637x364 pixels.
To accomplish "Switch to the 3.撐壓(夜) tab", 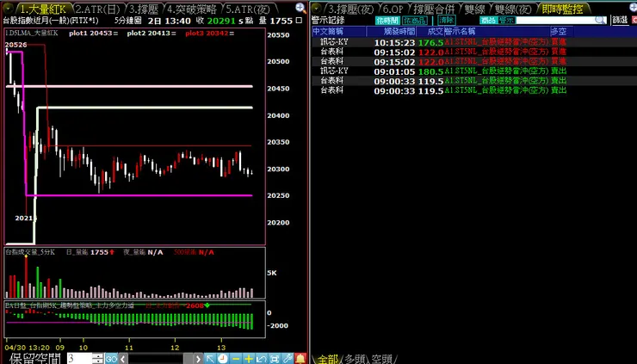I will tap(351, 9).
